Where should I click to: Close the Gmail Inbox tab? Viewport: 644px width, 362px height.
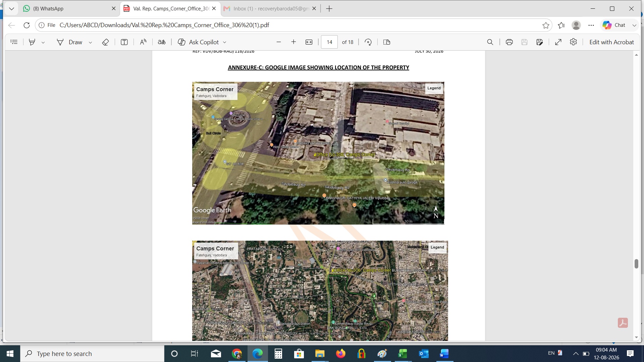314,9
